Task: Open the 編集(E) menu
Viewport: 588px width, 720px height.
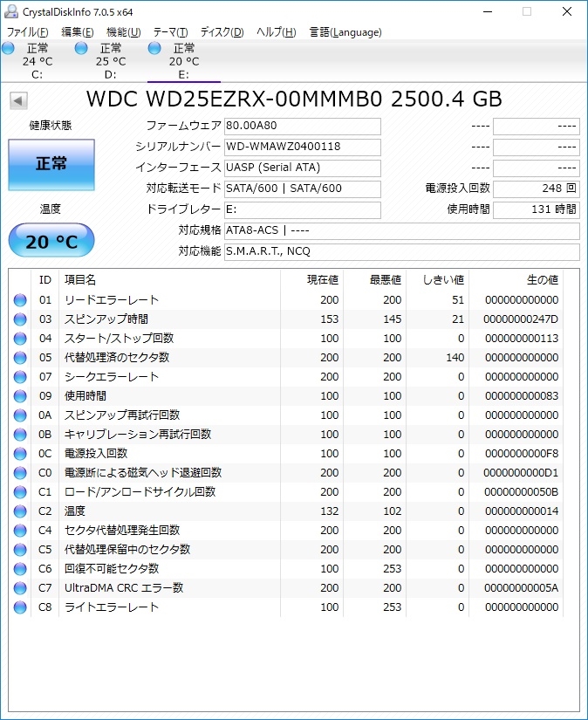Action: point(78,32)
